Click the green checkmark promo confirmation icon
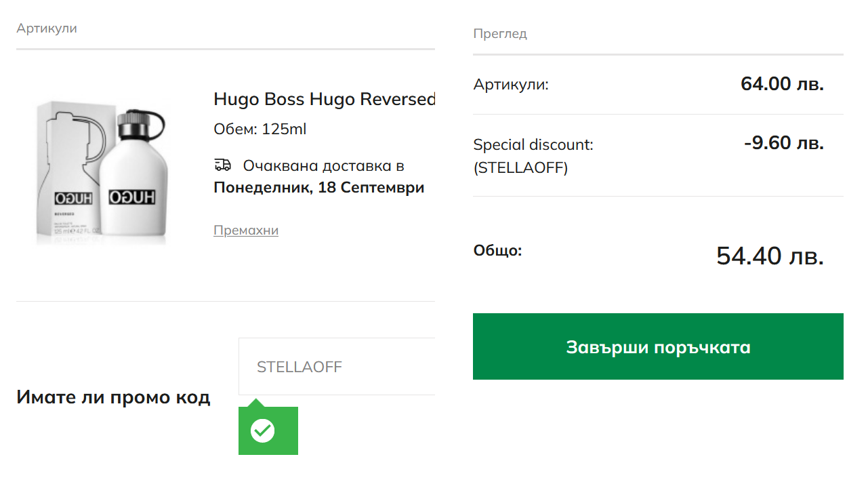 coord(263,431)
